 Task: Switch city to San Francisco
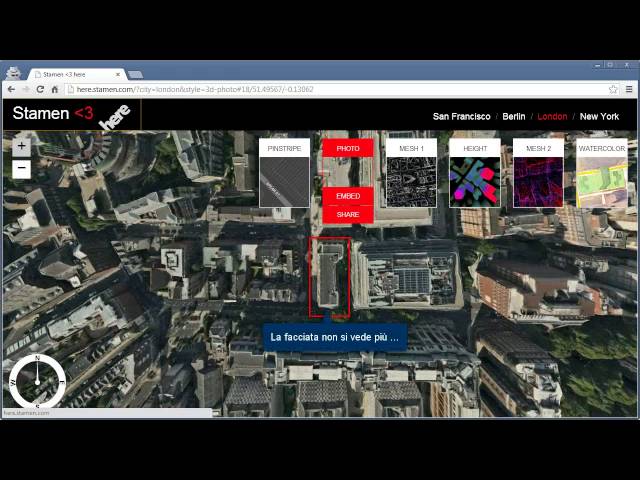pyautogui.click(x=461, y=117)
